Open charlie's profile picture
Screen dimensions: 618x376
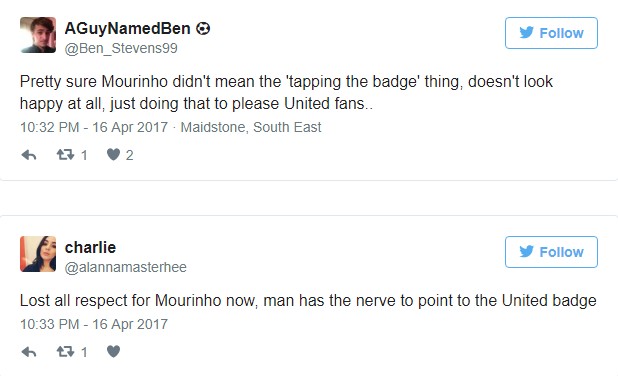[x=38, y=254]
